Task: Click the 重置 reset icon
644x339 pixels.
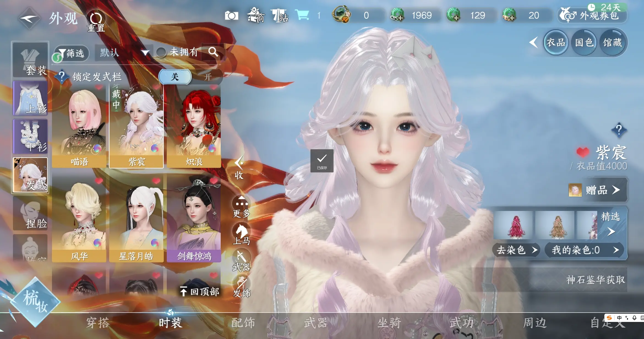Action: click(x=96, y=21)
